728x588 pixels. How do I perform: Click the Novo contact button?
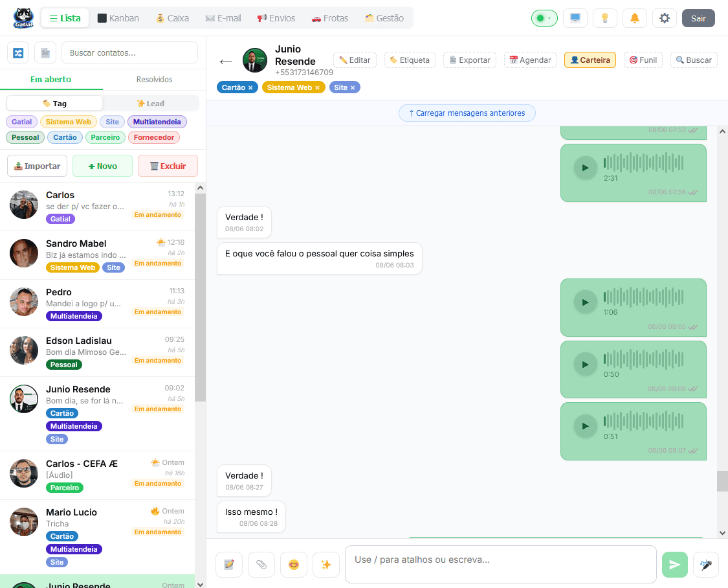point(103,166)
